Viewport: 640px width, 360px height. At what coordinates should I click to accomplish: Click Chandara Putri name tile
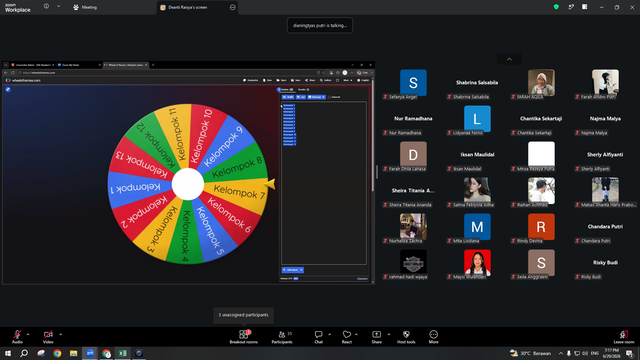tap(605, 227)
